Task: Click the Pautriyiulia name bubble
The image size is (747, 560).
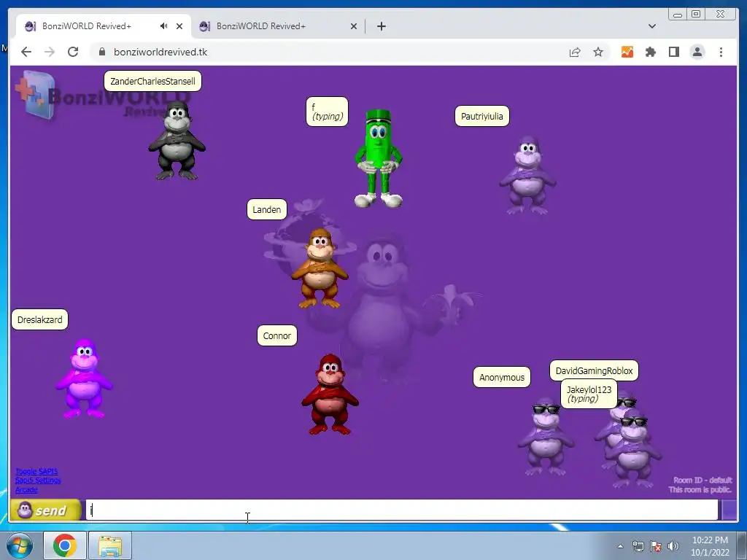Action: click(x=481, y=116)
